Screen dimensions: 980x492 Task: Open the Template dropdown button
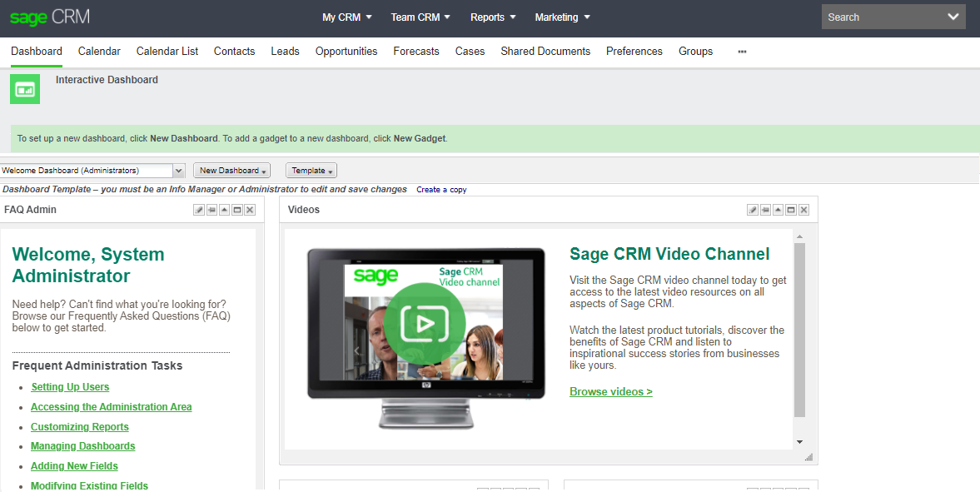(x=311, y=171)
